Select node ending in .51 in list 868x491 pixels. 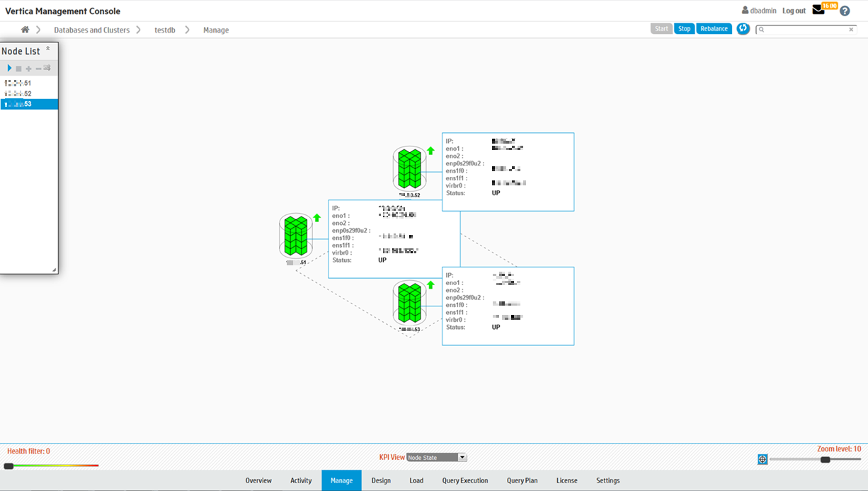pyautogui.click(x=18, y=83)
